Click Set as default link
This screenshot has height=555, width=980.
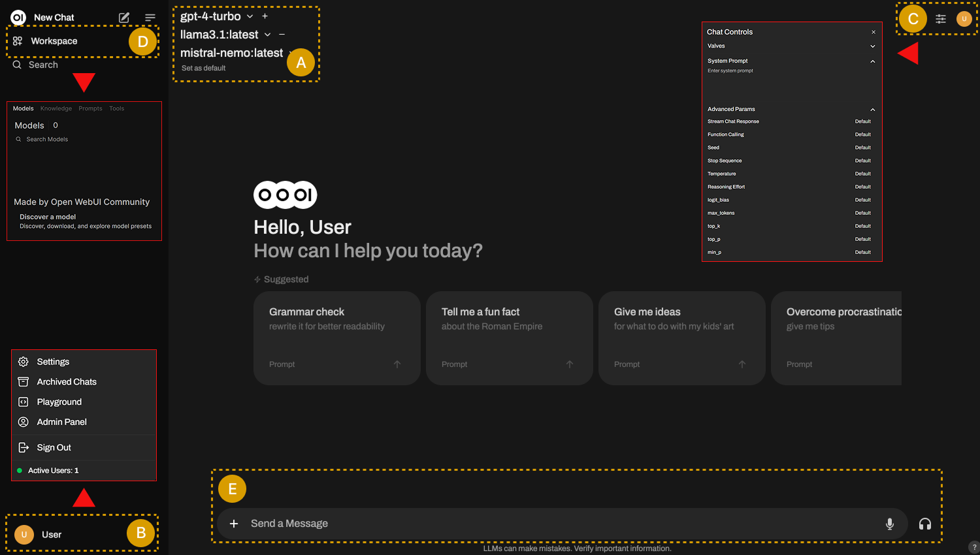(203, 68)
